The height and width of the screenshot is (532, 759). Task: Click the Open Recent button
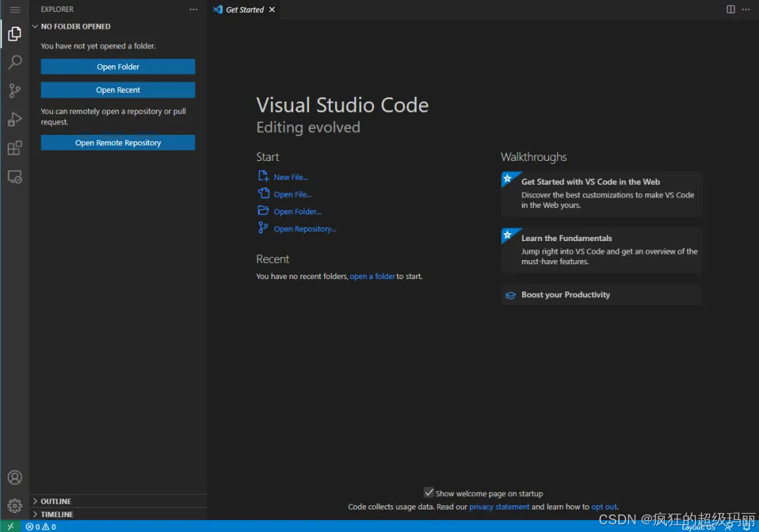coord(117,90)
